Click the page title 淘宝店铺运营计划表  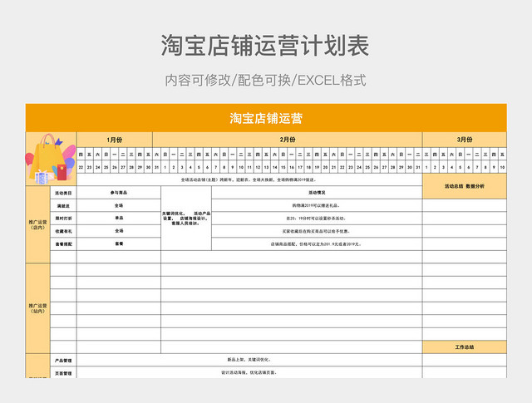click(265, 46)
